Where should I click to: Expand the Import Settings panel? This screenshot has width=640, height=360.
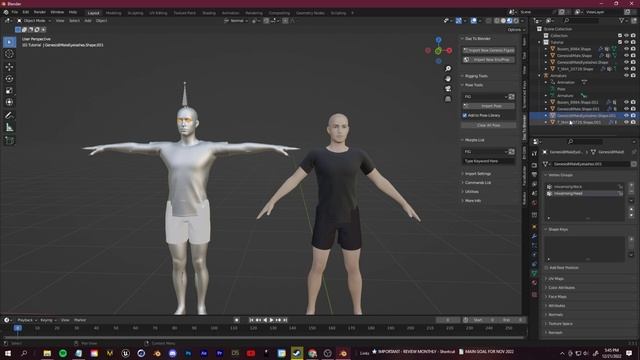coord(477,174)
